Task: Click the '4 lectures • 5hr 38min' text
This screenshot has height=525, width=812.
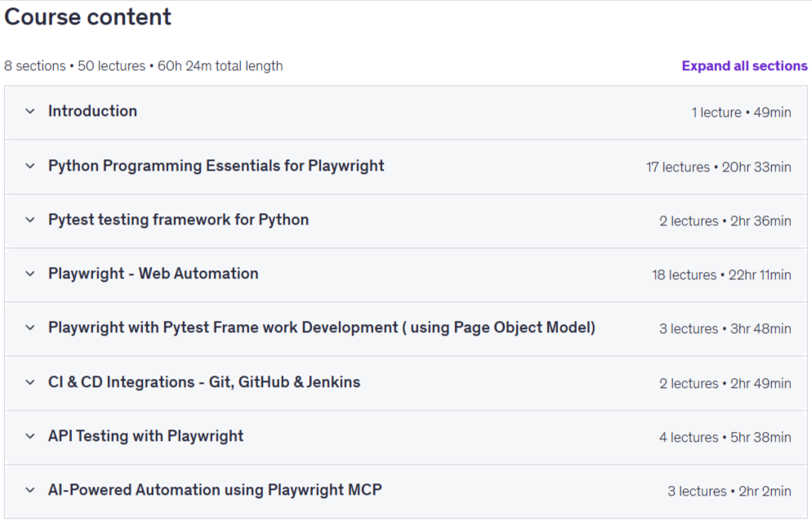Action: pos(725,438)
